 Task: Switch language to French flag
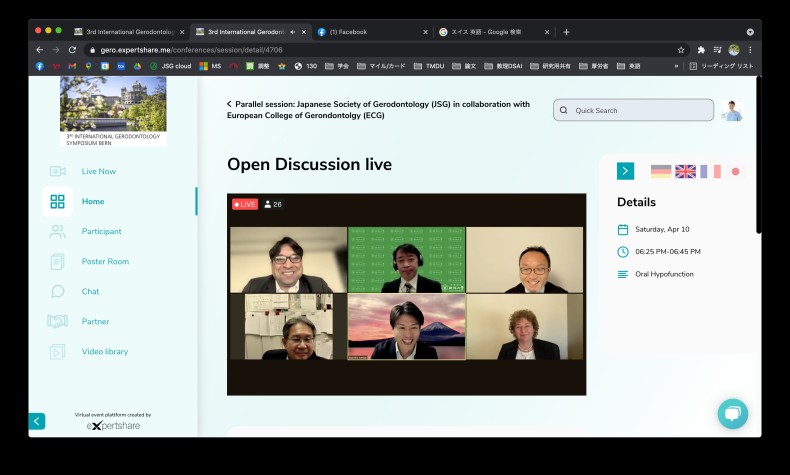pyautogui.click(x=710, y=171)
